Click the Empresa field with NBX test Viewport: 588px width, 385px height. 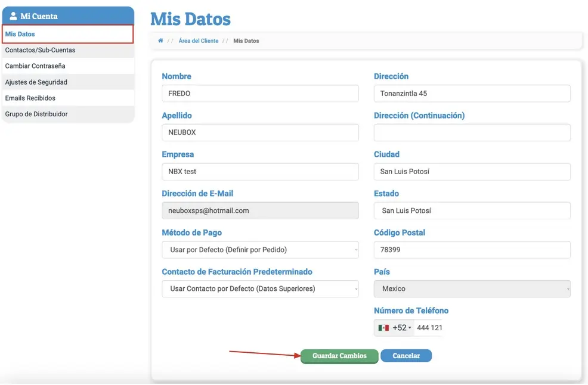click(x=260, y=171)
